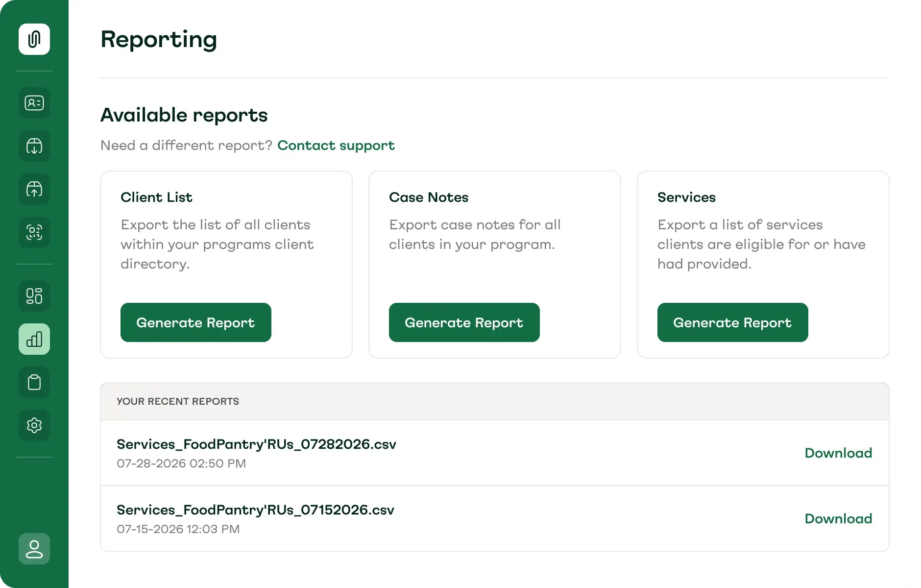Image resolution: width=921 pixels, height=588 pixels.
Task: Generate Report for Client List
Action: (196, 322)
